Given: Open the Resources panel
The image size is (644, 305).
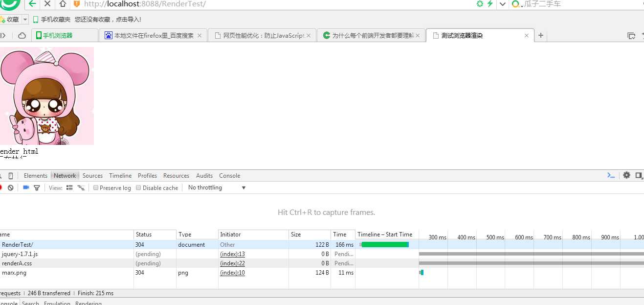Looking at the screenshot, I should (176, 176).
